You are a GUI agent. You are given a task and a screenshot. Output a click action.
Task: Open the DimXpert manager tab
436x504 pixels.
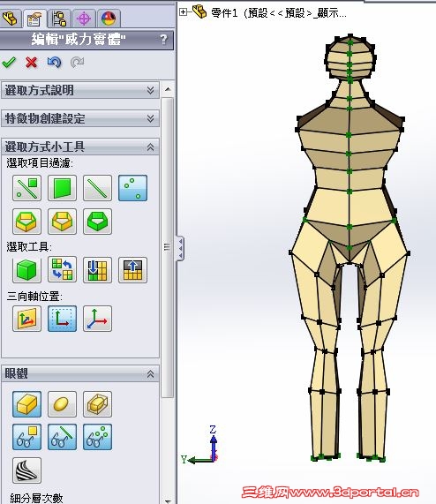point(84,19)
